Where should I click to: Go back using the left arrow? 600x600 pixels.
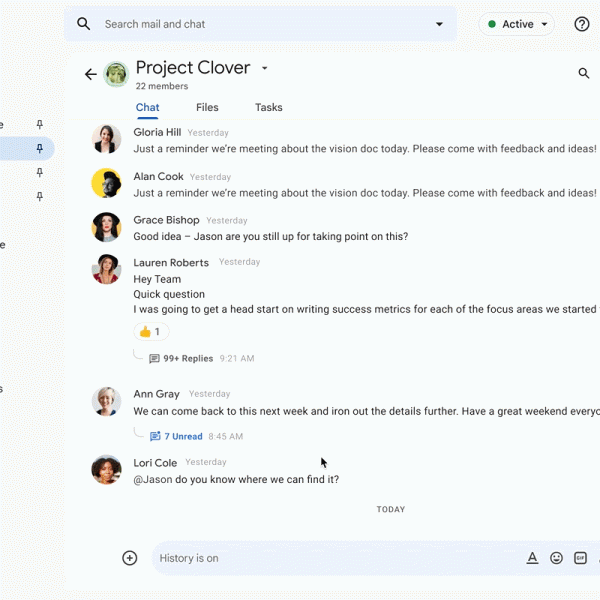tap(91, 74)
